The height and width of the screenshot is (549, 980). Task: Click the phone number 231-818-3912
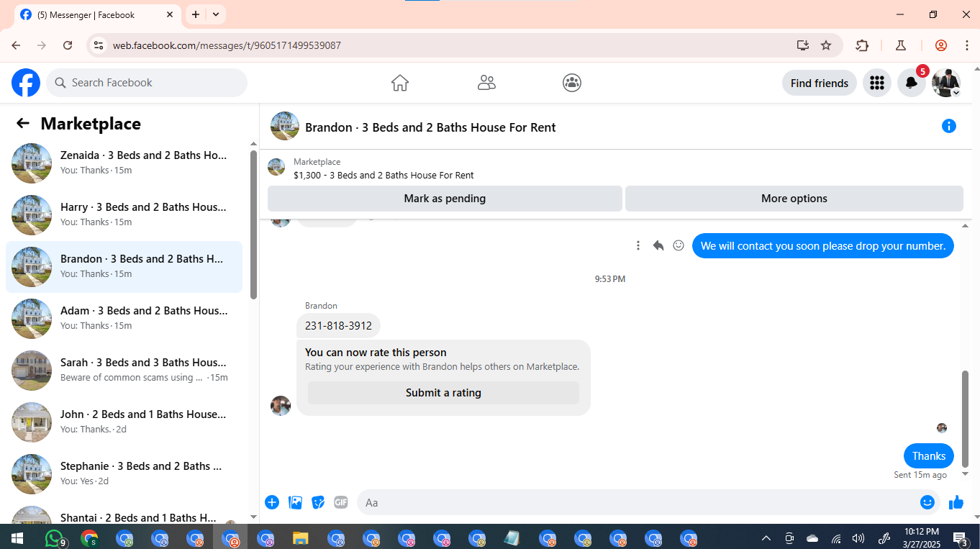point(338,326)
